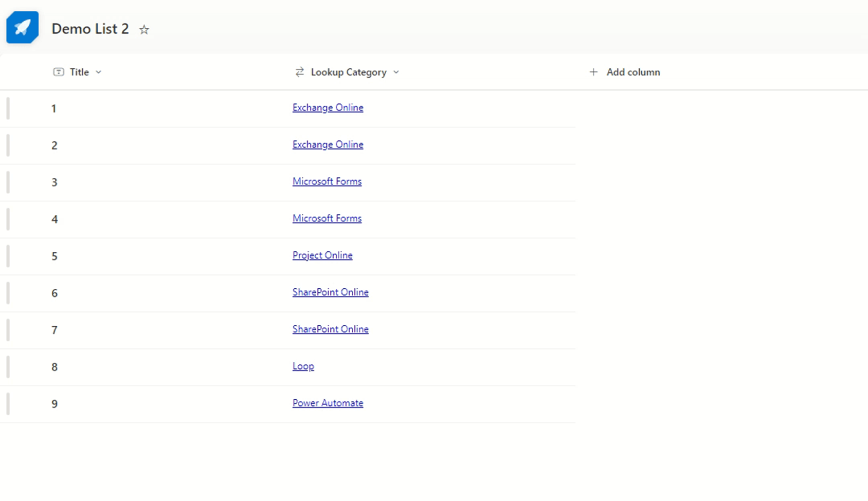Click the plus icon beside Add column
This screenshot has height=501, width=868.
[593, 72]
